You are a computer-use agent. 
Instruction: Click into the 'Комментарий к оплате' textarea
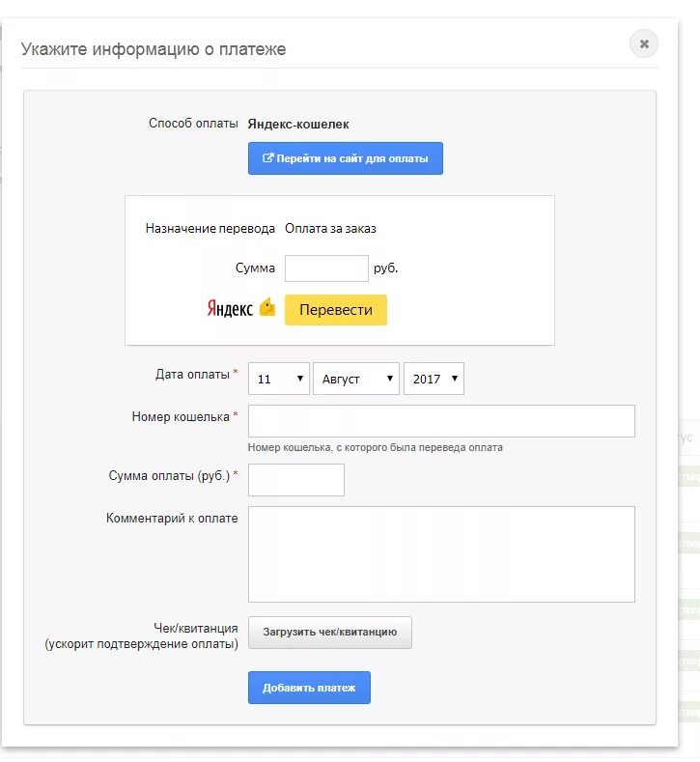441,554
